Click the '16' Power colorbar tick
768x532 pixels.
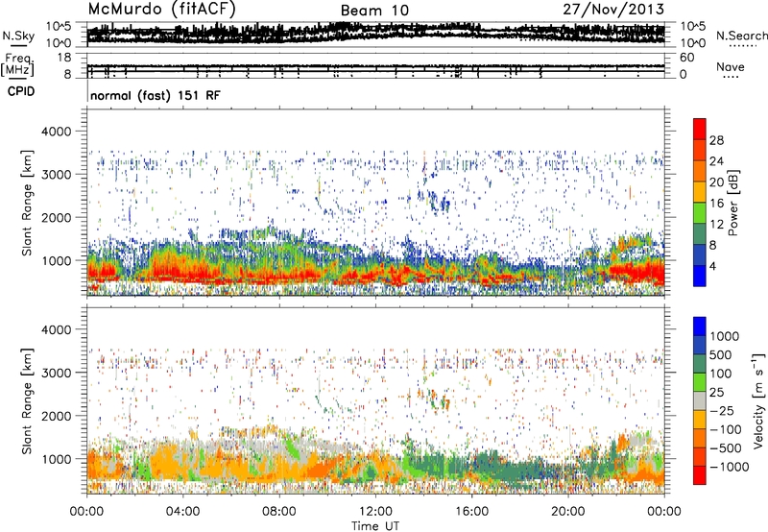(716, 204)
